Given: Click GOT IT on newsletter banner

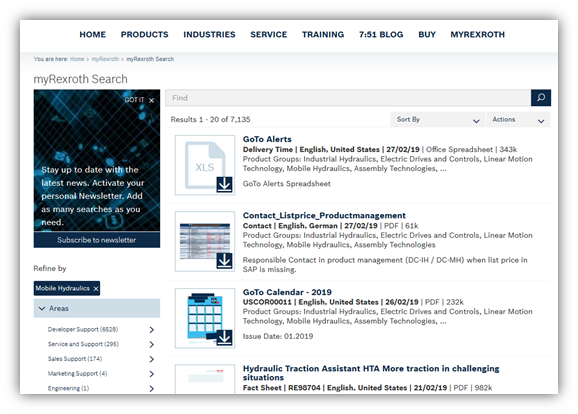Looking at the screenshot, I should (134, 100).
